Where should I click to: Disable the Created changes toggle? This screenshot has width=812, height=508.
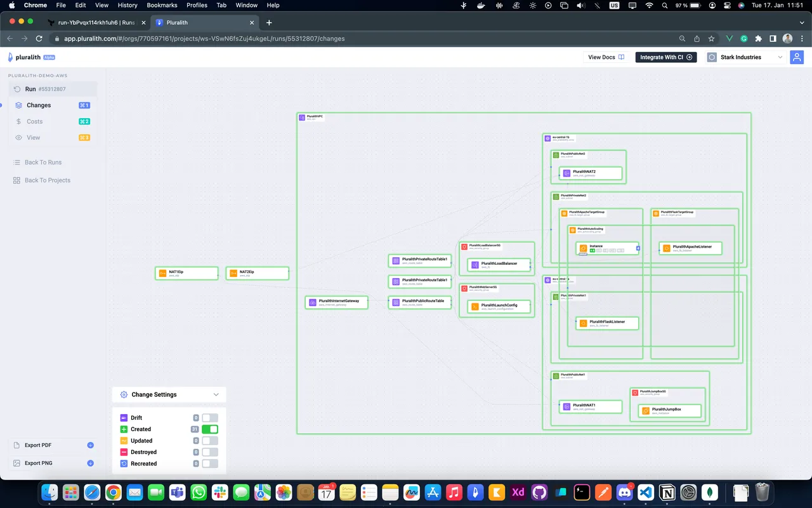click(210, 429)
